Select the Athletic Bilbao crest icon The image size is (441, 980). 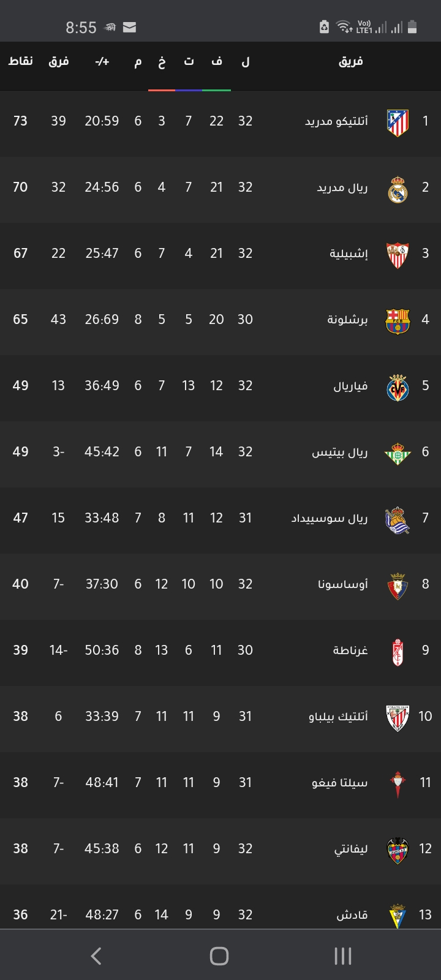pyautogui.click(x=398, y=718)
